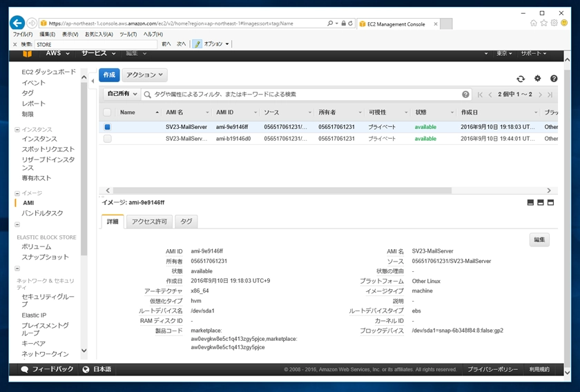Refresh the AMI list
The height and width of the screenshot is (392, 580).
pos(521,79)
